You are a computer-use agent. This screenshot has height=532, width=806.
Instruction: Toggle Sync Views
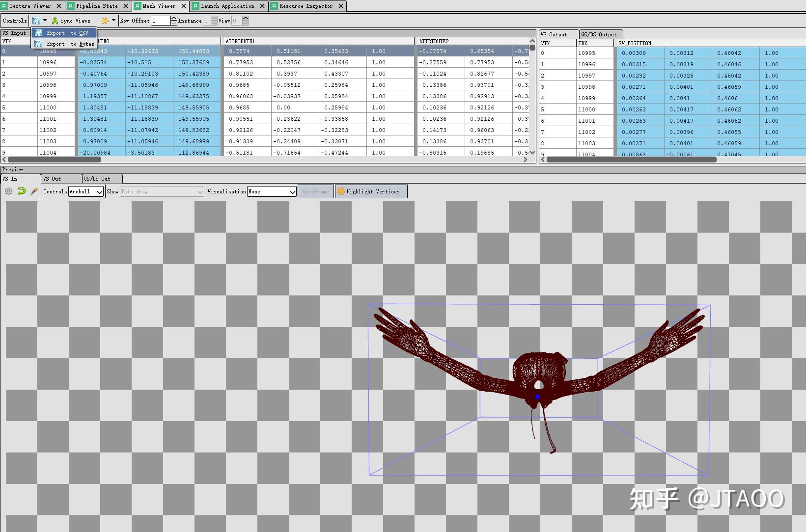71,21
